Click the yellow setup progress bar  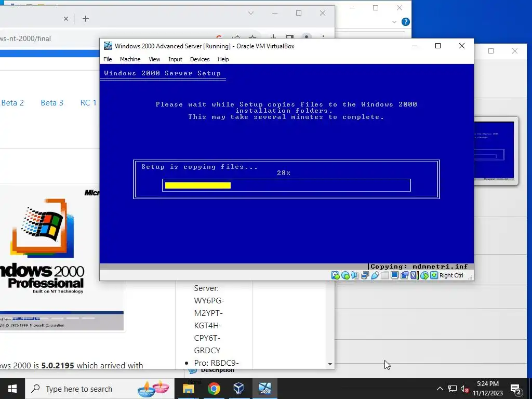(198, 185)
